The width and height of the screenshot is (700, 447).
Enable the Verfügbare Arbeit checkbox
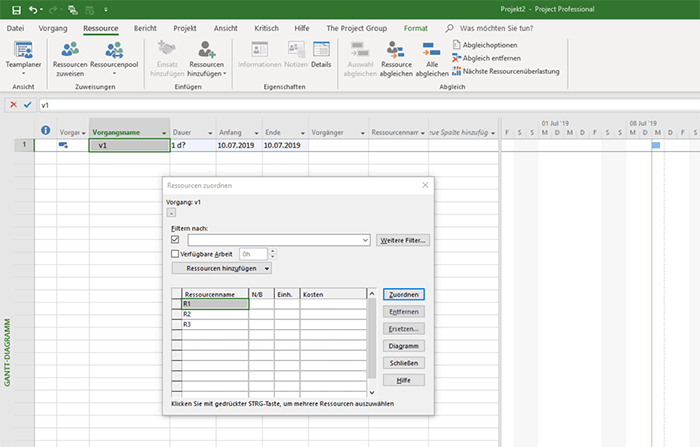coord(176,254)
